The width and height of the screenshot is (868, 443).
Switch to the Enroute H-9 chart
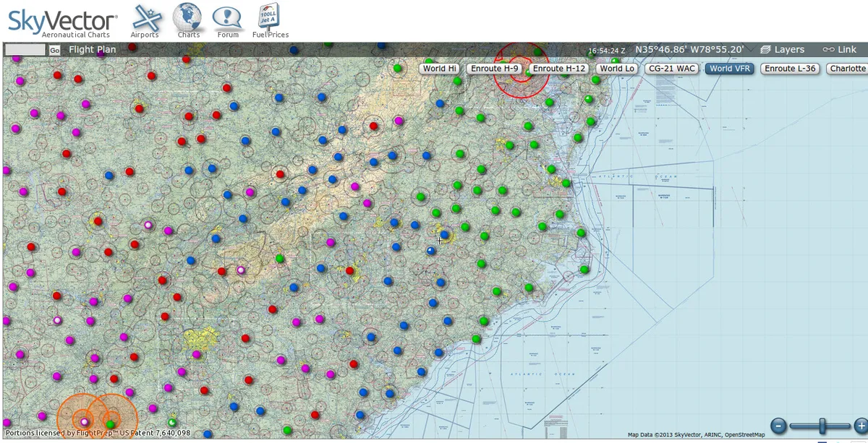(495, 69)
